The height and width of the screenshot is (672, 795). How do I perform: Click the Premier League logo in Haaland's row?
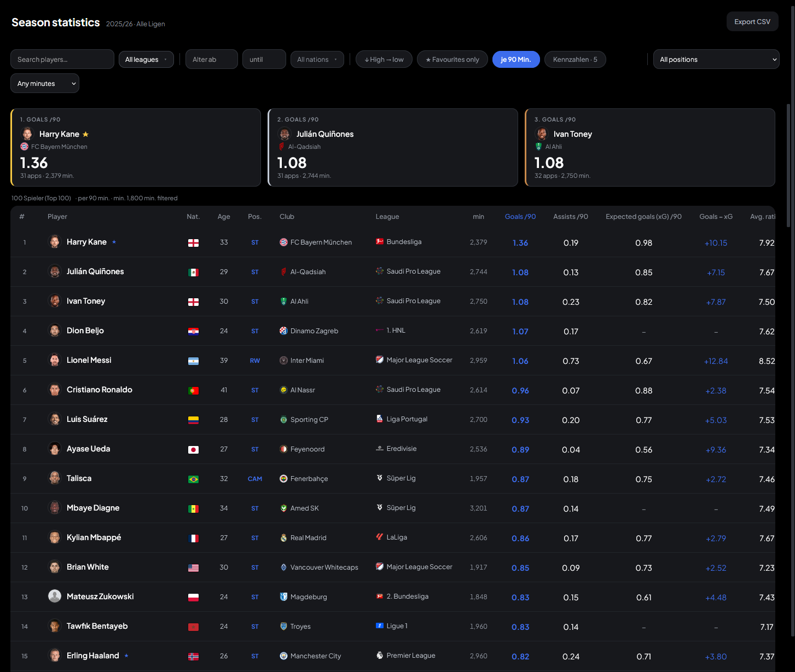click(x=380, y=655)
